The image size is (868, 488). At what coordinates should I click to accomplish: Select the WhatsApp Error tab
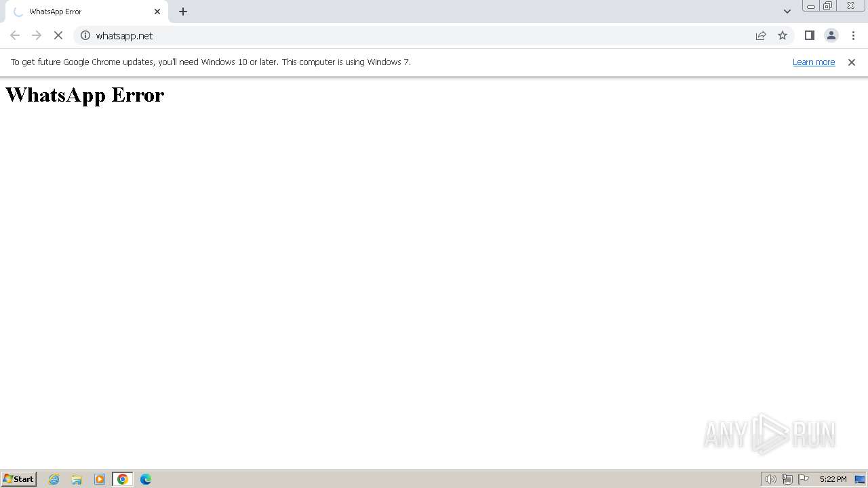pyautogui.click(x=87, y=12)
